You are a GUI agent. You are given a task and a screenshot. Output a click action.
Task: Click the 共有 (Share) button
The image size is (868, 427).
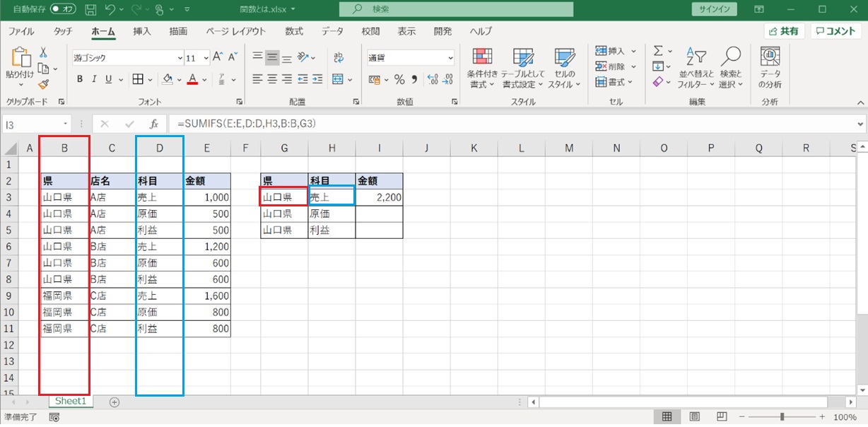[784, 31]
